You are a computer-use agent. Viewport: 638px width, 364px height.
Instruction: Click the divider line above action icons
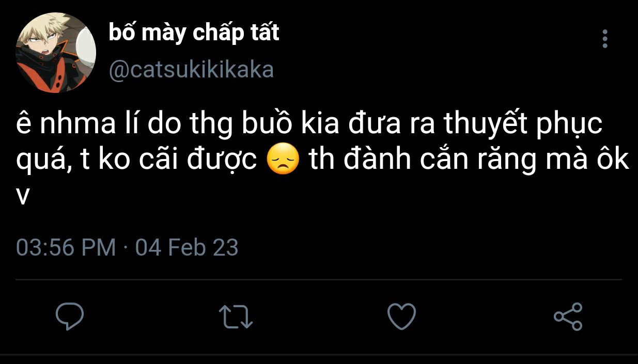point(319,280)
